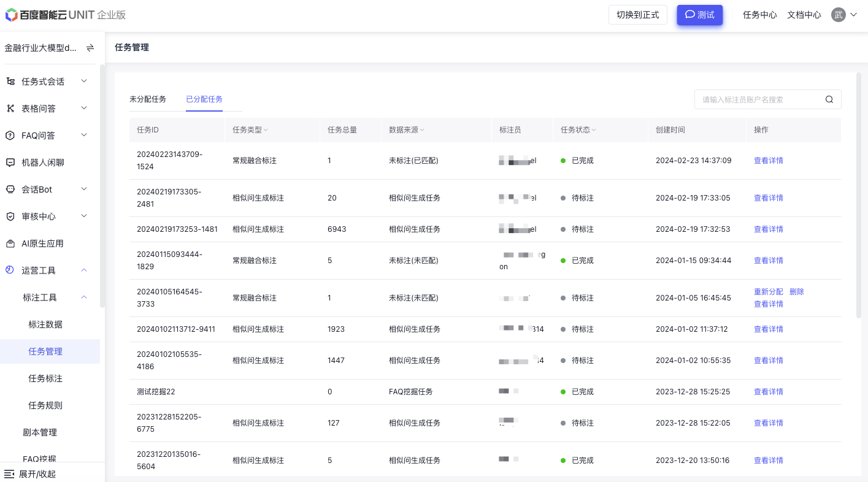Click the search magnifier icon
868x482 pixels.
[x=829, y=99]
